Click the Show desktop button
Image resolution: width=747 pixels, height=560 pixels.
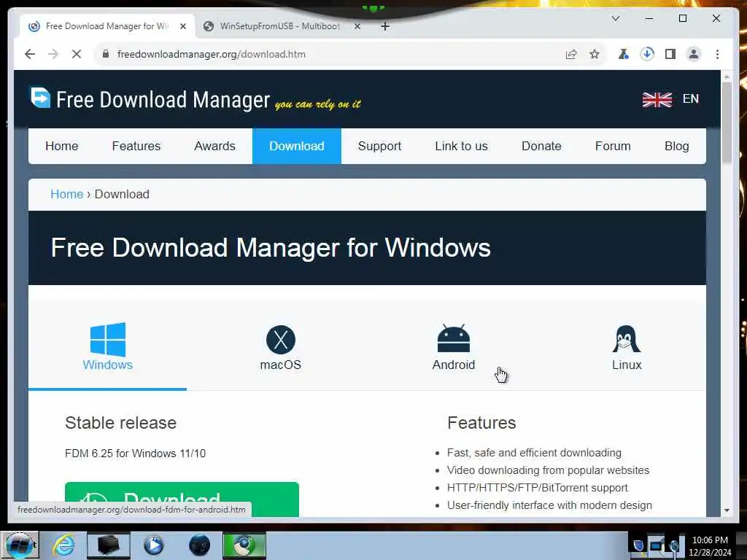(741, 545)
